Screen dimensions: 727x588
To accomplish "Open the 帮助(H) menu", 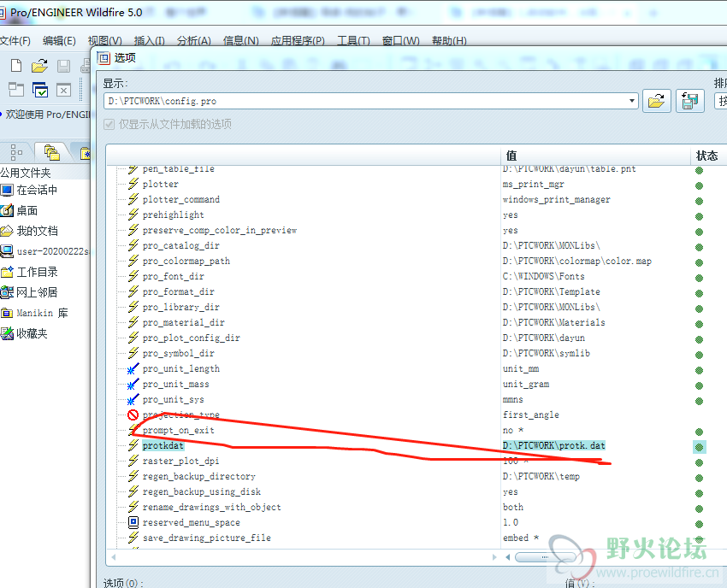I will (449, 41).
